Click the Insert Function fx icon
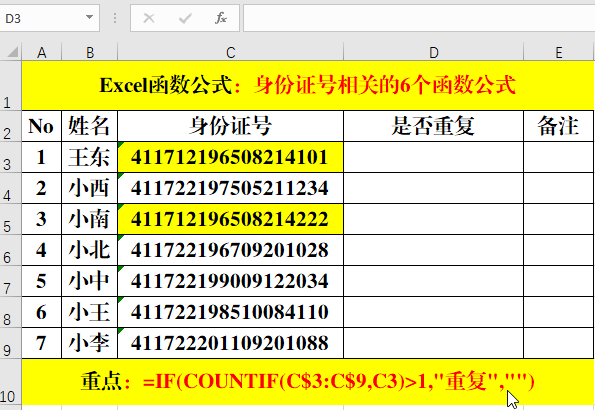595x410 pixels. pos(220,18)
